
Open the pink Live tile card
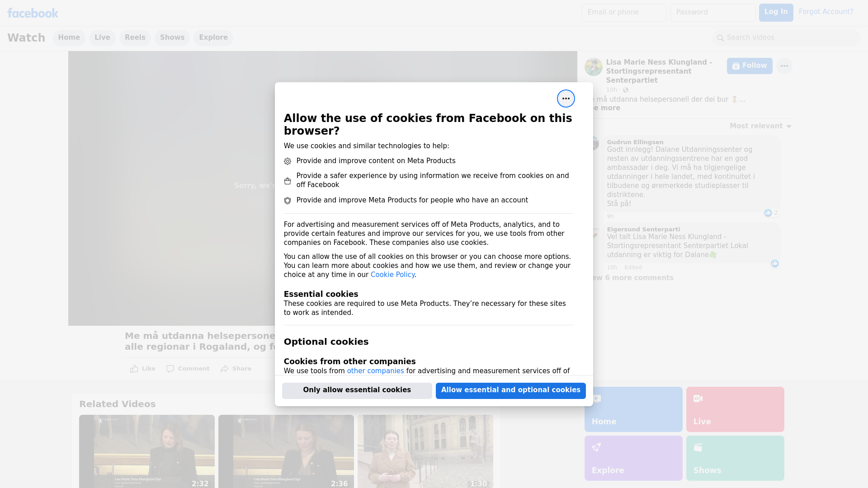coord(735,409)
